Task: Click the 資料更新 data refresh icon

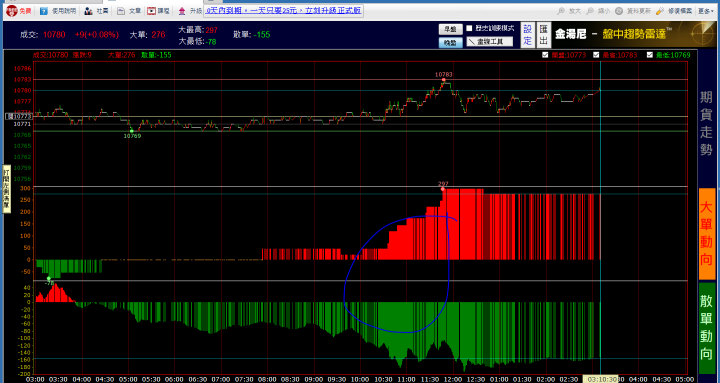Action: pyautogui.click(x=620, y=11)
